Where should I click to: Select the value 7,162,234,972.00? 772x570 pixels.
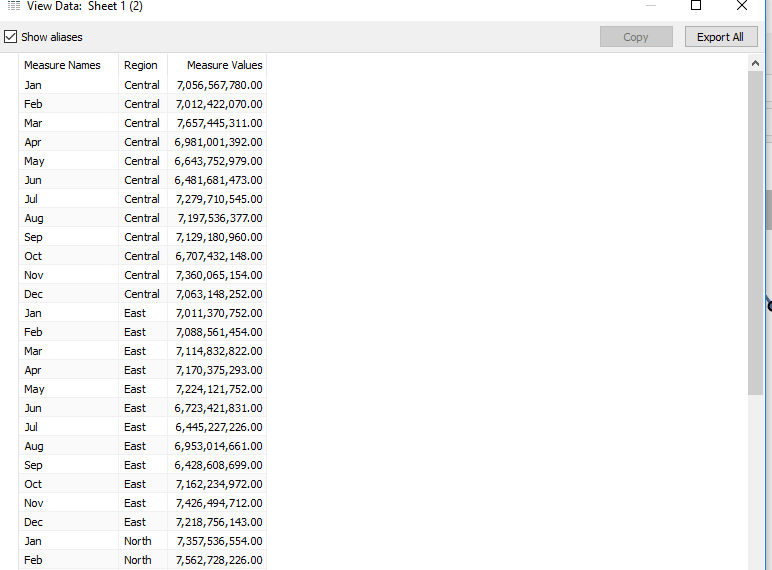pyautogui.click(x=220, y=484)
